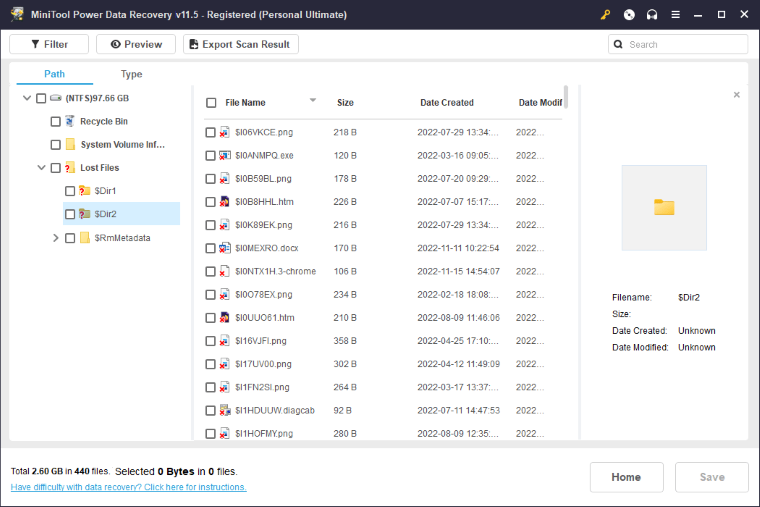Screen dimensions: 760x507
Task: Click the $I0MEXRO.docx document icon
Action: click(x=225, y=248)
